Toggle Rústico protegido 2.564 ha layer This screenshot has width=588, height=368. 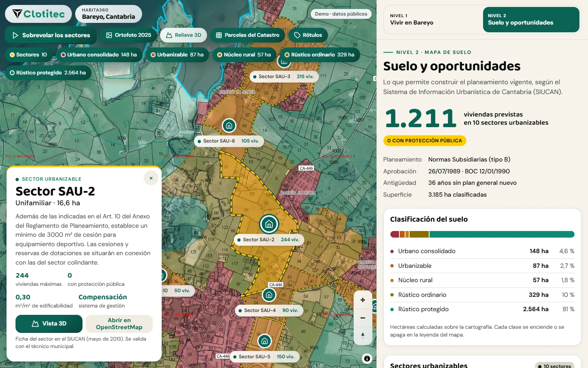tap(48, 73)
